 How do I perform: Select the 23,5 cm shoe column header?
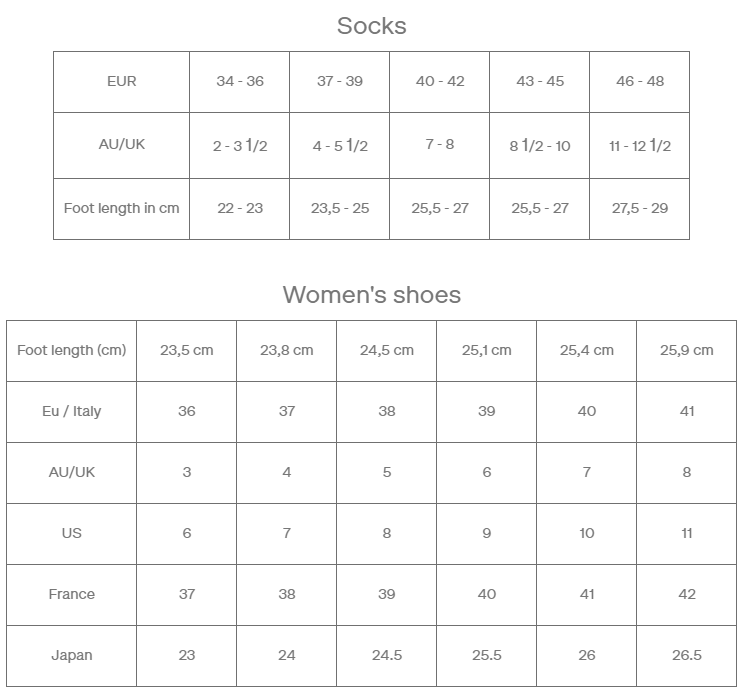[x=186, y=351]
